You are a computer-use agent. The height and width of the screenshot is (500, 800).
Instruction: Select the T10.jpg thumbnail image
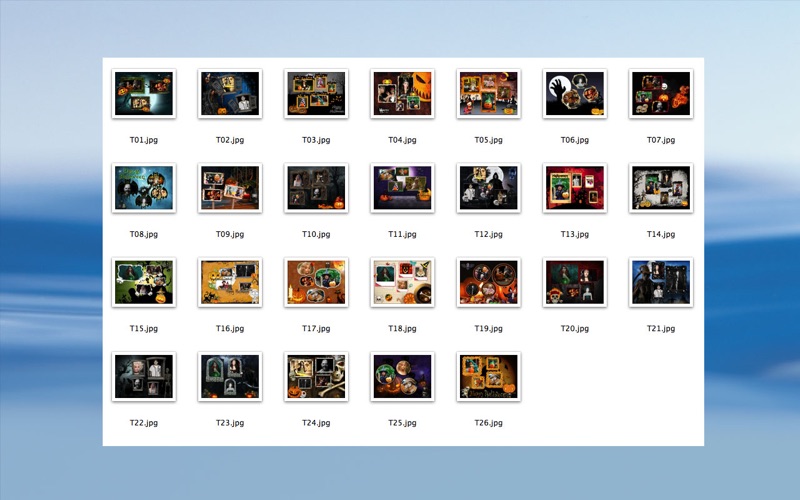click(316, 188)
